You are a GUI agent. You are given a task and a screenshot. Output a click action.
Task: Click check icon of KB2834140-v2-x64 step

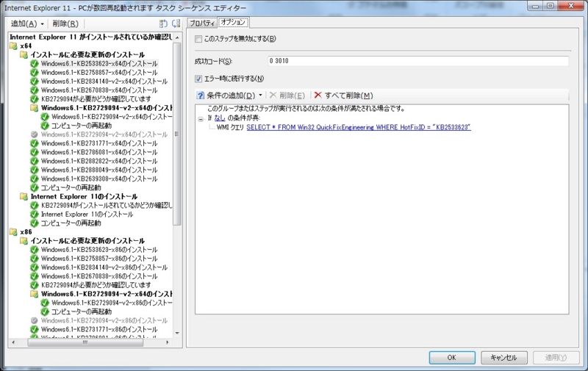point(35,82)
